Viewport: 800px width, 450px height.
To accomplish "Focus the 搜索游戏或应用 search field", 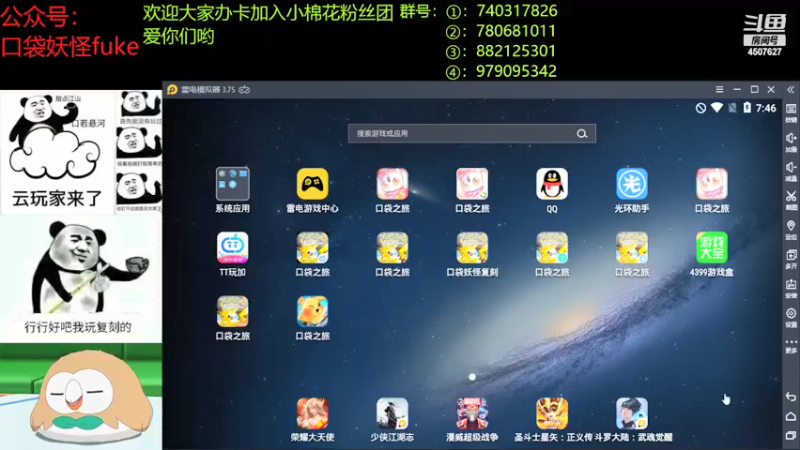I will tap(472, 134).
